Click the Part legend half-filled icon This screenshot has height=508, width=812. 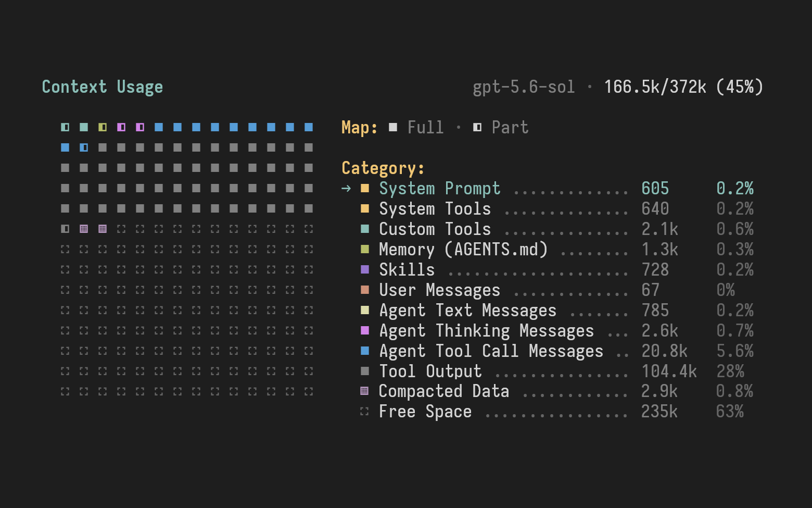[477, 127]
